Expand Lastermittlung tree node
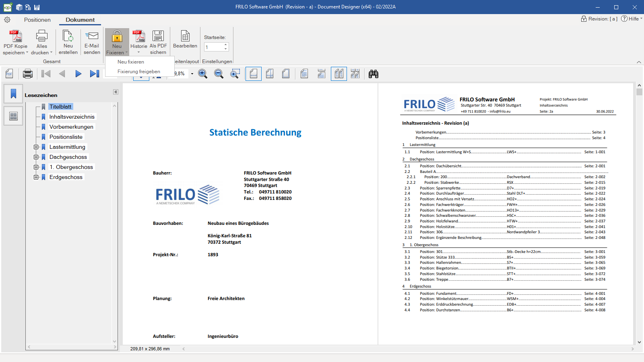 tap(36, 147)
